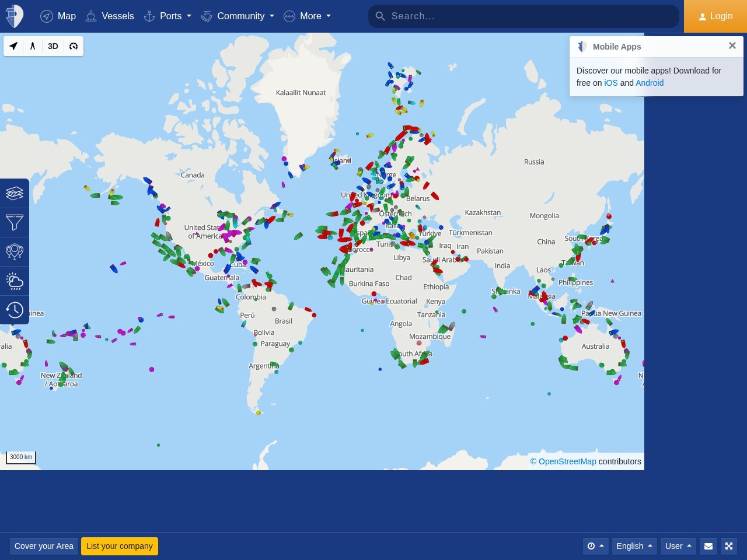Open the Vessels menu item

pyautogui.click(x=110, y=16)
